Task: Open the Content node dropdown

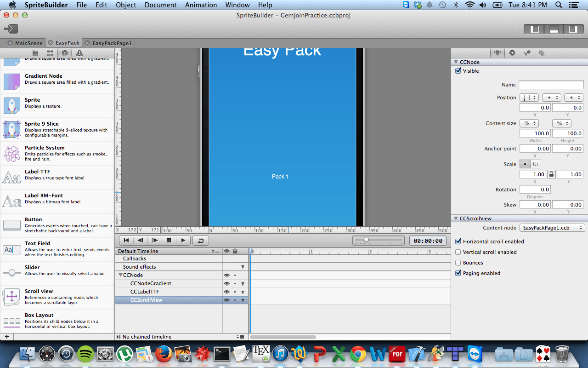Action: pos(552,228)
